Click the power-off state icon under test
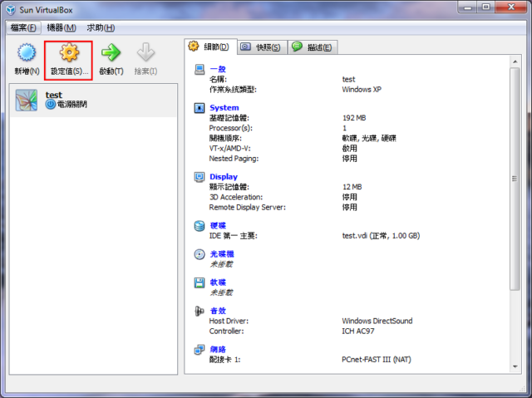Image resolution: width=532 pixels, height=398 pixels. (51, 105)
